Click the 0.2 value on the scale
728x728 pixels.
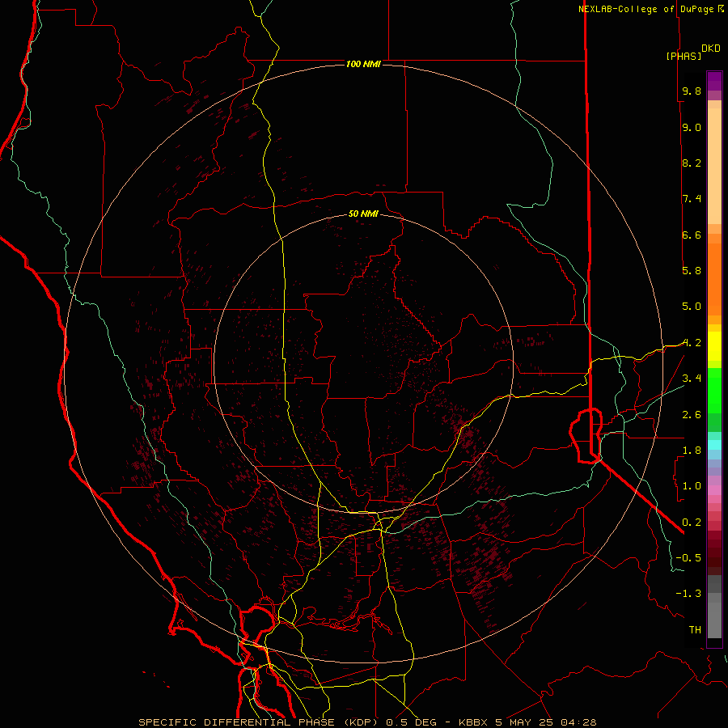point(692,523)
